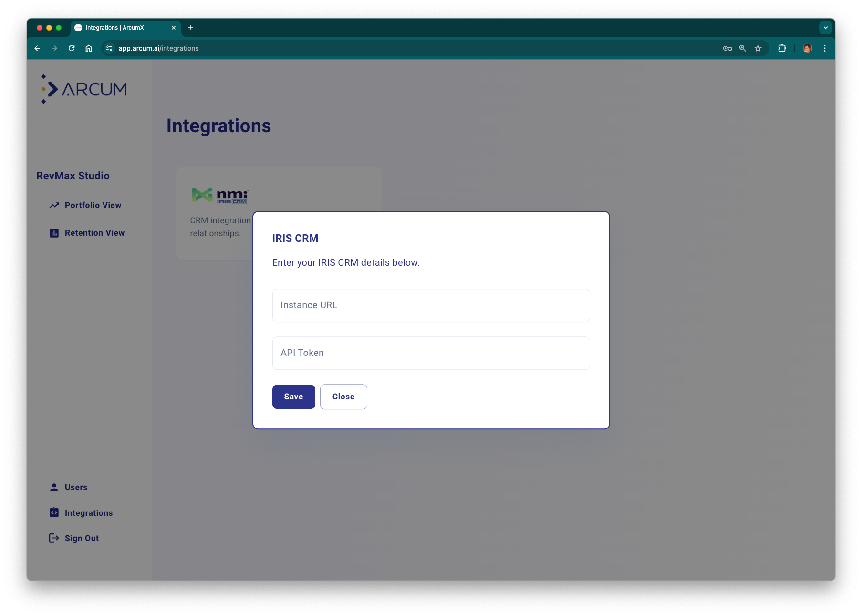Click the IRIS CRM dialog title
Viewport: 862px width, 616px height.
[295, 238]
